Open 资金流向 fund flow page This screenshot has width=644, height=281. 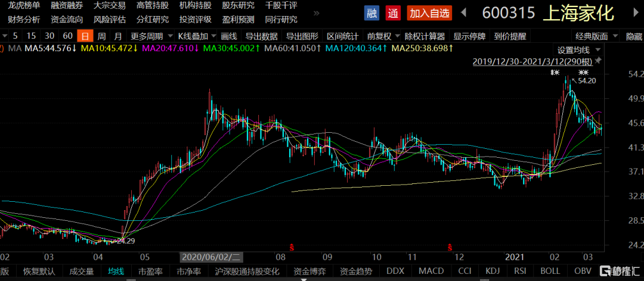pyautogui.click(x=67, y=19)
